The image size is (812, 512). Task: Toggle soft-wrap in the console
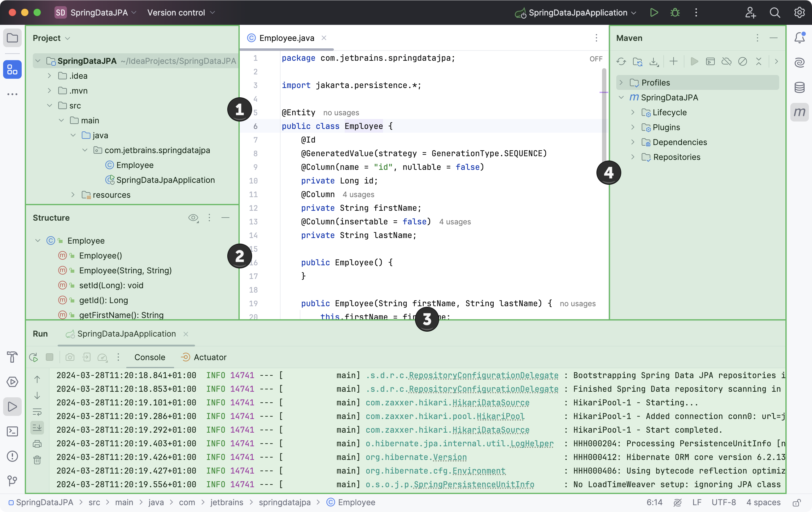pos(37,412)
